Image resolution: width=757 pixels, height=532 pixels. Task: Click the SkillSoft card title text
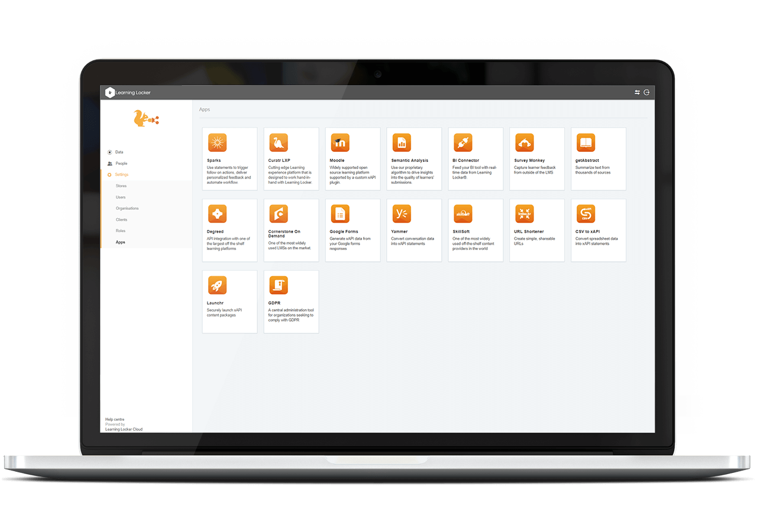[x=461, y=232]
